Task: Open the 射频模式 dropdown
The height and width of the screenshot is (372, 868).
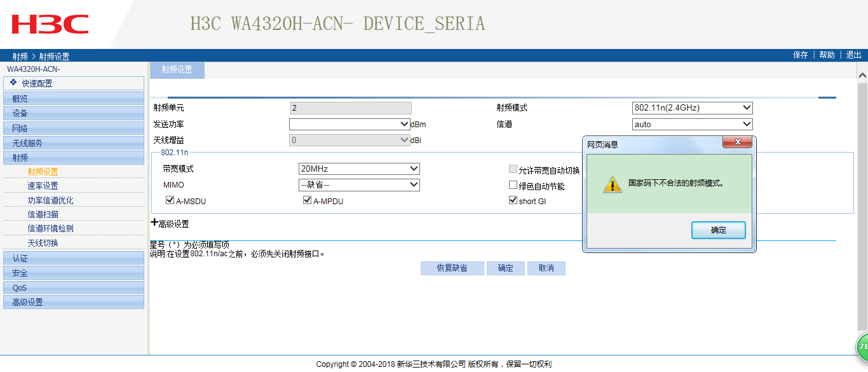Action: click(693, 108)
